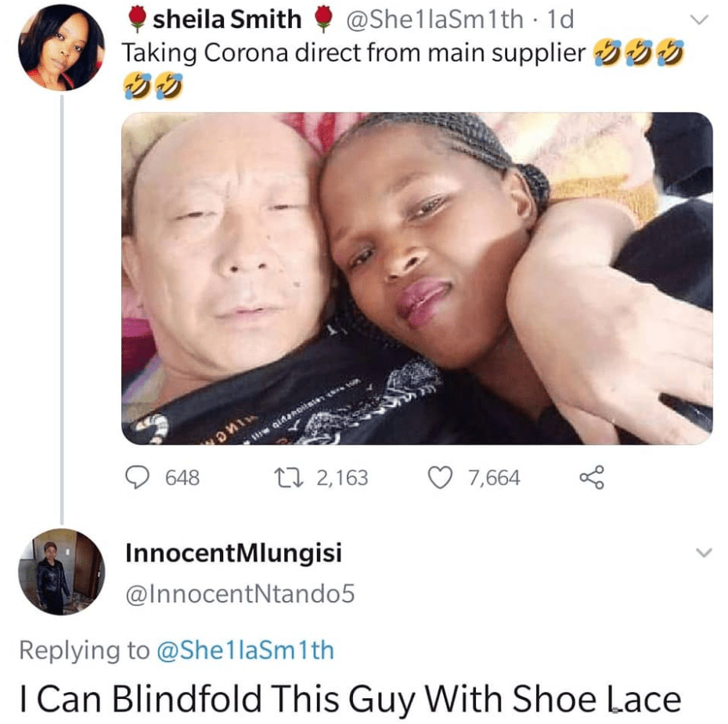Open InnocentMlungisi's profile avatar
Viewport: 728px width, 724px height.
pyautogui.click(x=61, y=571)
